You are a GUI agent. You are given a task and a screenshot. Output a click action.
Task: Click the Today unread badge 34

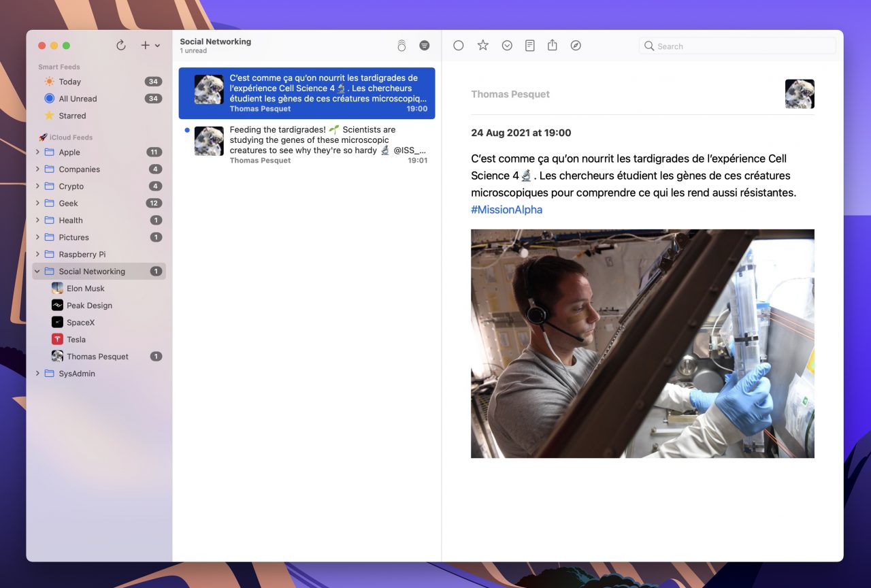[x=153, y=82]
